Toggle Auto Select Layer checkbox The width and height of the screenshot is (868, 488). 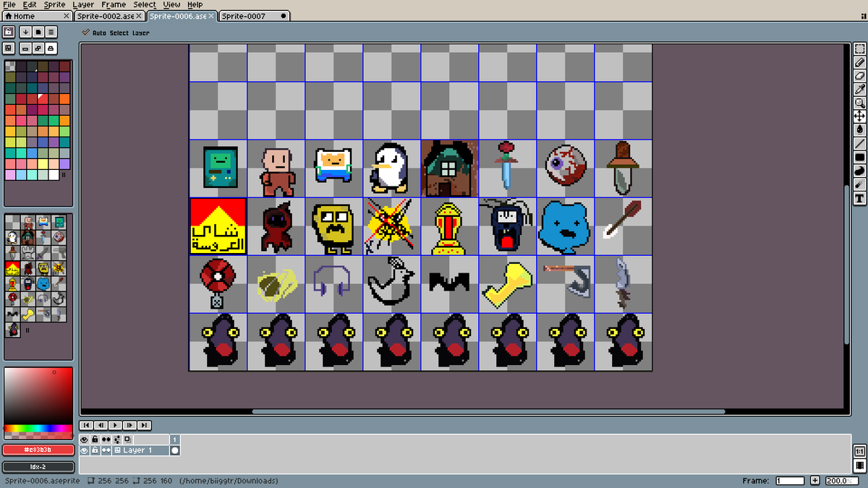116,33
